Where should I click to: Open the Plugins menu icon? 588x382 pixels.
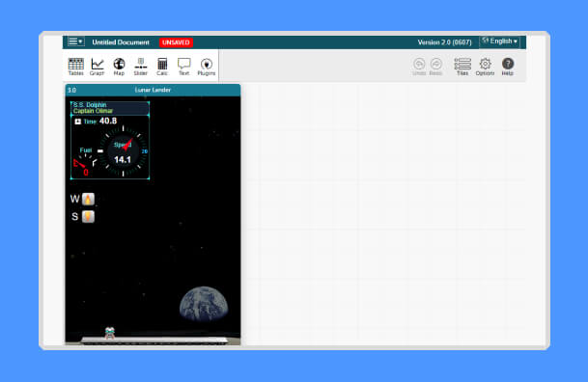coord(207,67)
